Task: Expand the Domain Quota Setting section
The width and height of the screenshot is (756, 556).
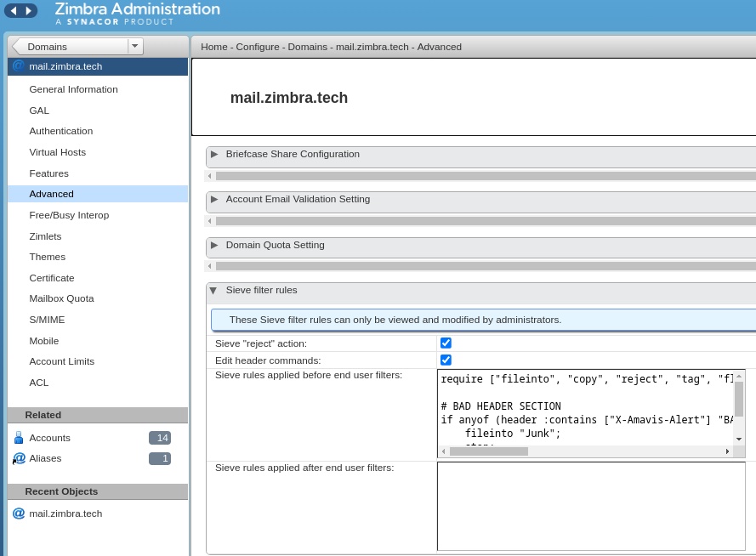Action: pos(214,246)
